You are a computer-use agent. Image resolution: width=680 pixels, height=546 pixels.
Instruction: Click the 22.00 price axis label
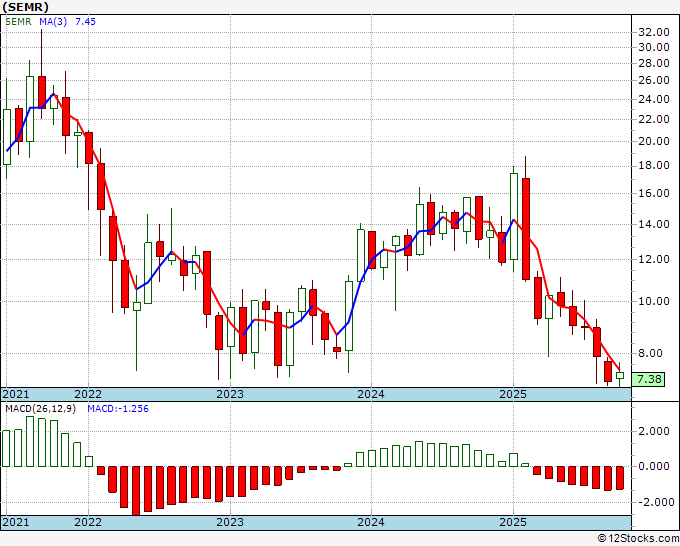coord(654,119)
